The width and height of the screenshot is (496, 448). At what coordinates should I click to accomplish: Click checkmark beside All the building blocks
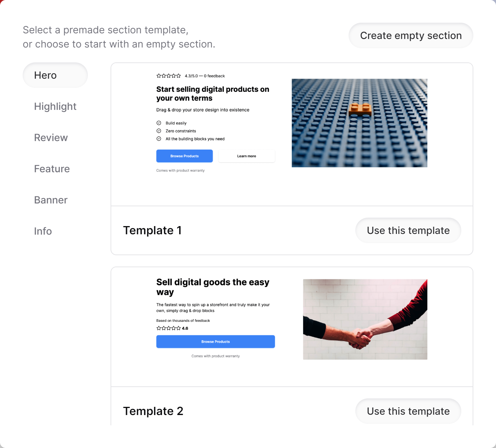click(159, 139)
